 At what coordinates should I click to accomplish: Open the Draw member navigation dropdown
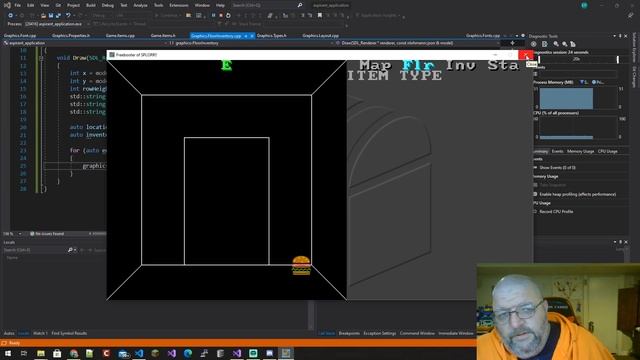coord(498,43)
